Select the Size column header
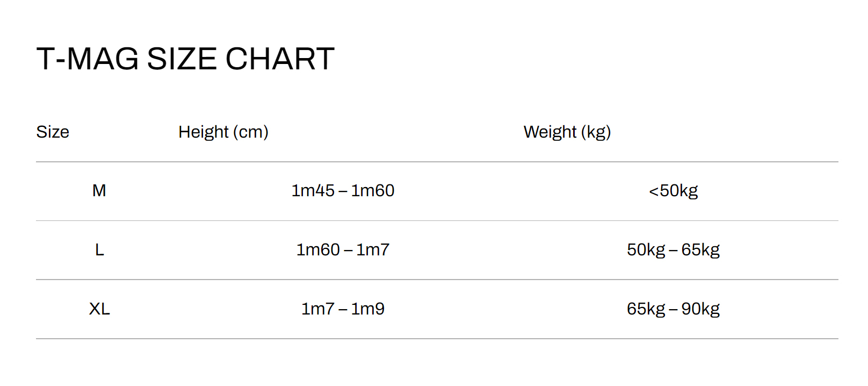Image resolution: width=868 pixels, height=386 pixels. [53, 132]
